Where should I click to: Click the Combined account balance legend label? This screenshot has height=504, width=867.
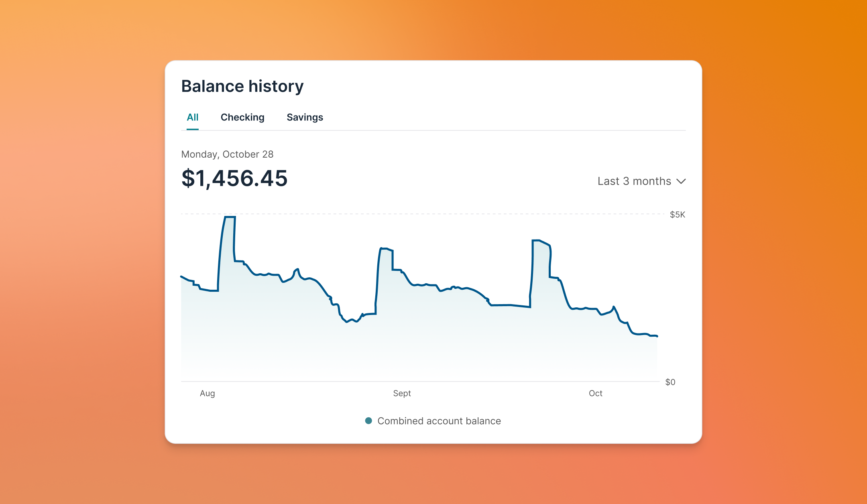[x=439, y=421]
